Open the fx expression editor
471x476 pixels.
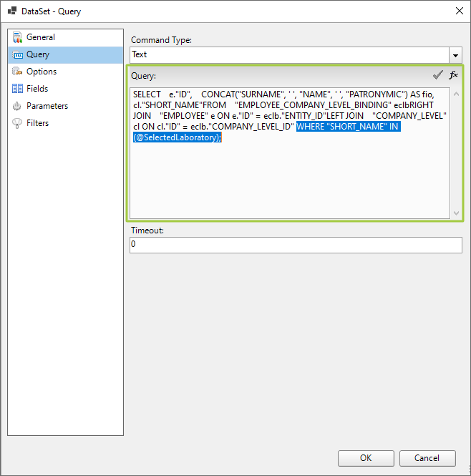453,75
